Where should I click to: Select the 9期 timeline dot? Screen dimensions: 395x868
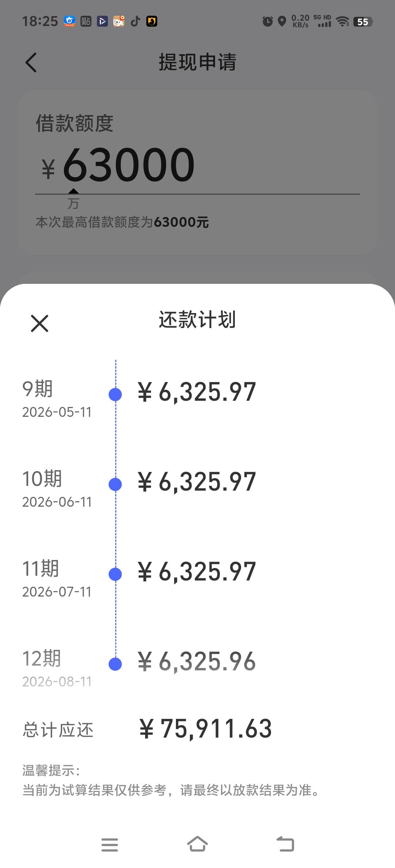(x=115, y=395)
